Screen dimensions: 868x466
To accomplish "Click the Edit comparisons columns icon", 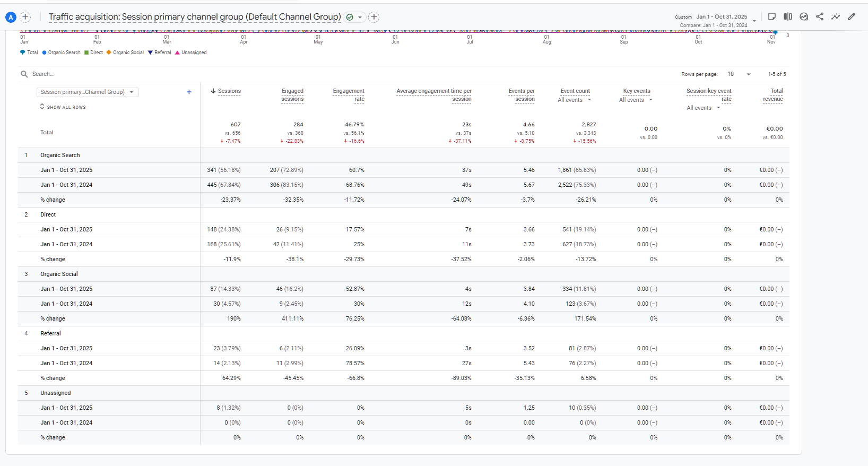I will click(x=788, y=16).
